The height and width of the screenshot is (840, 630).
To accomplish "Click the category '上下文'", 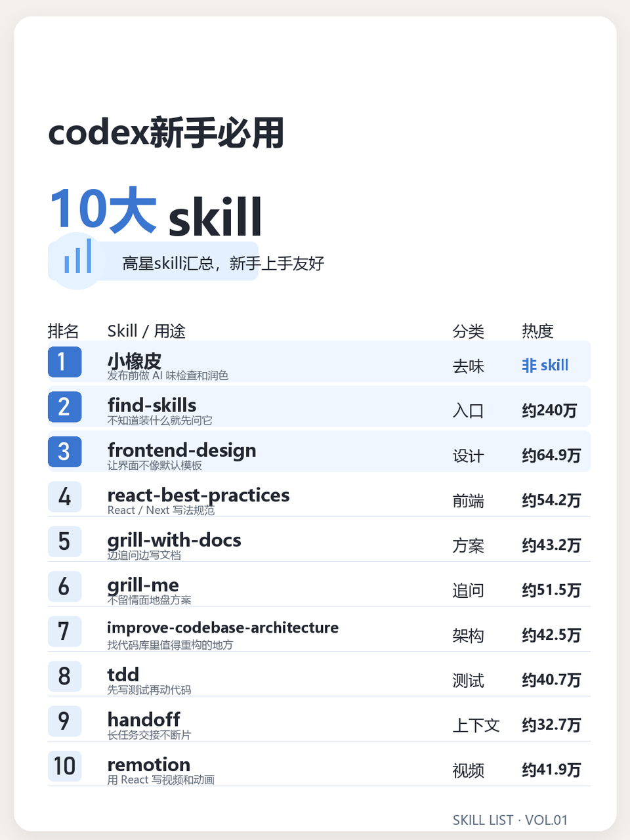I will (476, 726).
